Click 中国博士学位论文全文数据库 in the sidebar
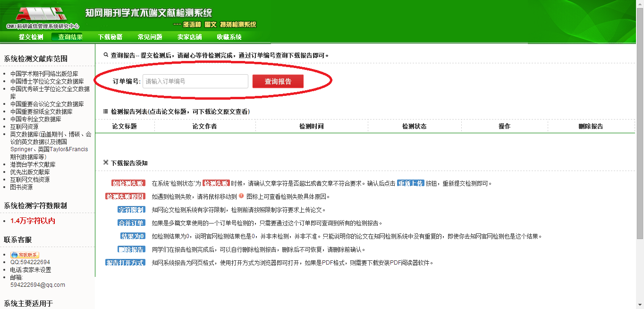The width and height of the screenshot is (644, 309). point(47,81)
